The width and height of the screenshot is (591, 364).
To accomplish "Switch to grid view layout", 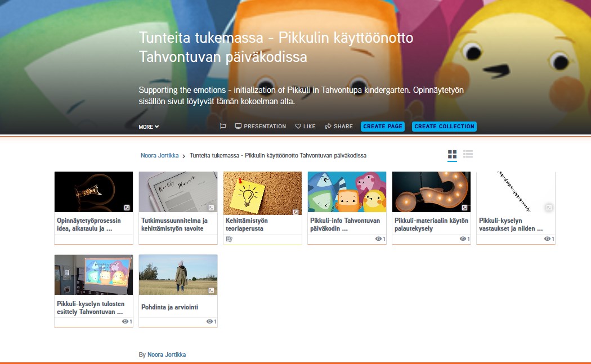I will pyautogui.click(x=453, y=154).
